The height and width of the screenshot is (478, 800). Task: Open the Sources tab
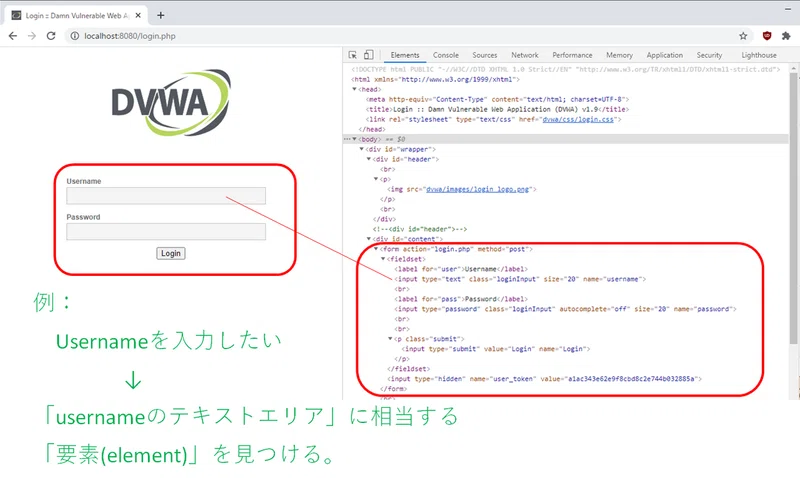(x=484, y=55)
